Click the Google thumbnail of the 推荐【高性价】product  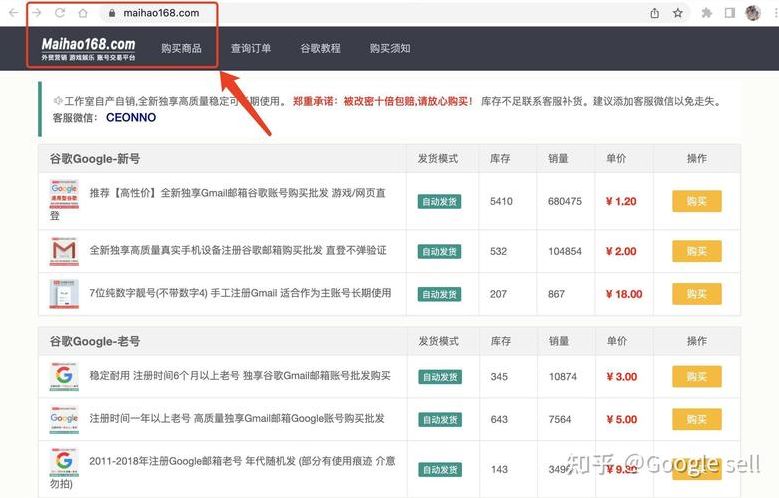click(64, 194)
